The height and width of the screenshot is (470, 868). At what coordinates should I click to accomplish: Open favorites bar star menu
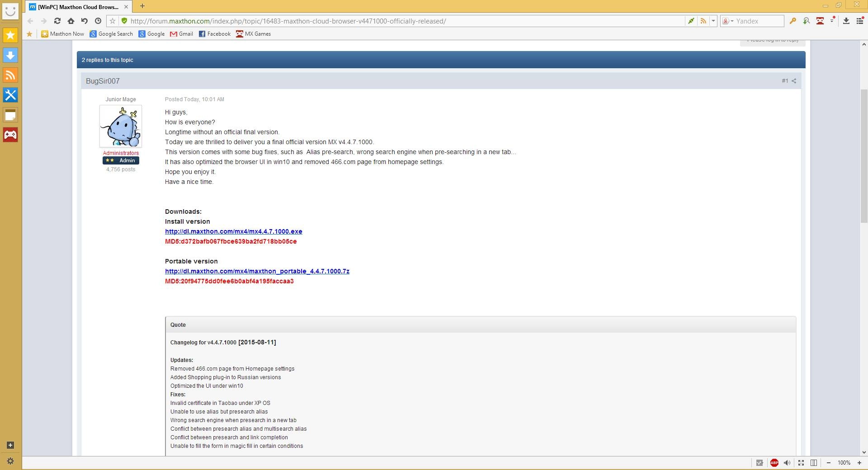tap(29, 34)
